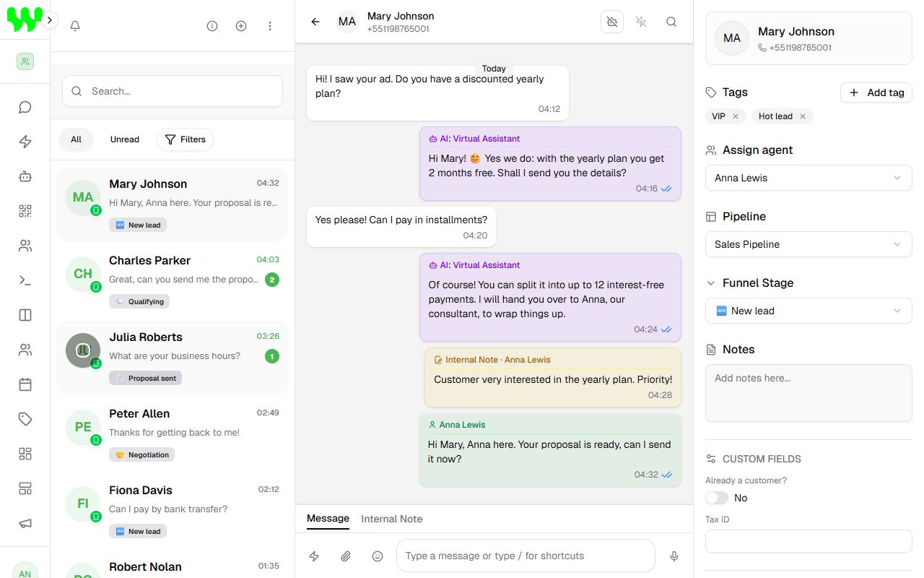Switch to the Internal Note tab
The height and width of the screenshot is (578, 924).
391,519
